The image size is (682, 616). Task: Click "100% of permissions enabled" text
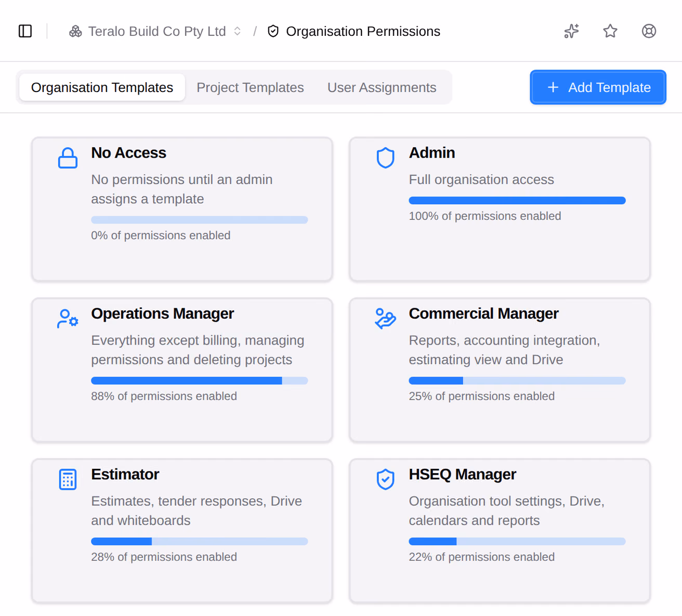tap(484, 216)
